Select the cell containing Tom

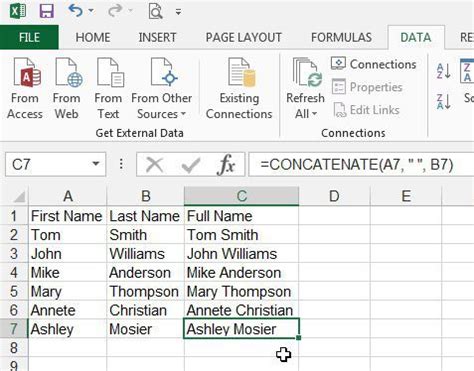68,235
